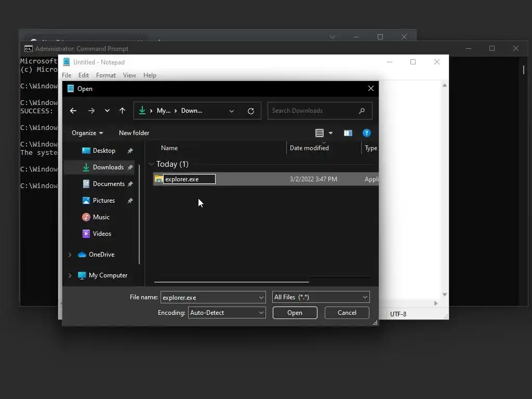Collapse the Today (1) group

(x=151, y=164)
